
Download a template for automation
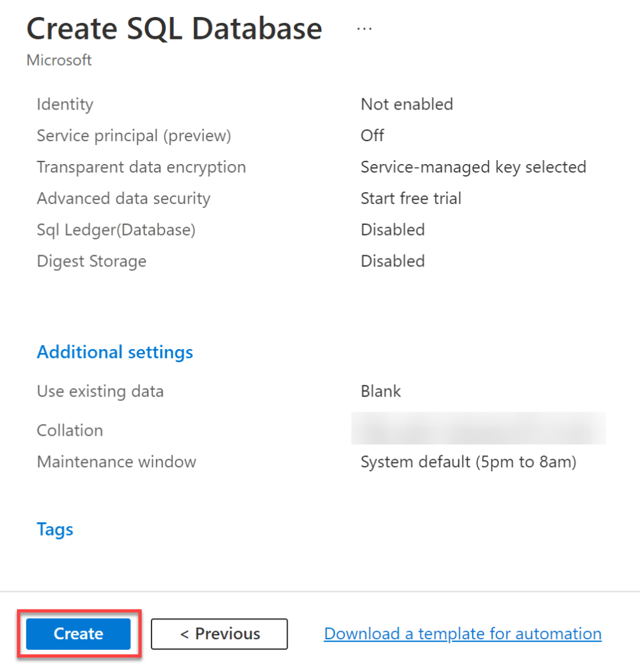pyautogui.click(x=462, y=633)
